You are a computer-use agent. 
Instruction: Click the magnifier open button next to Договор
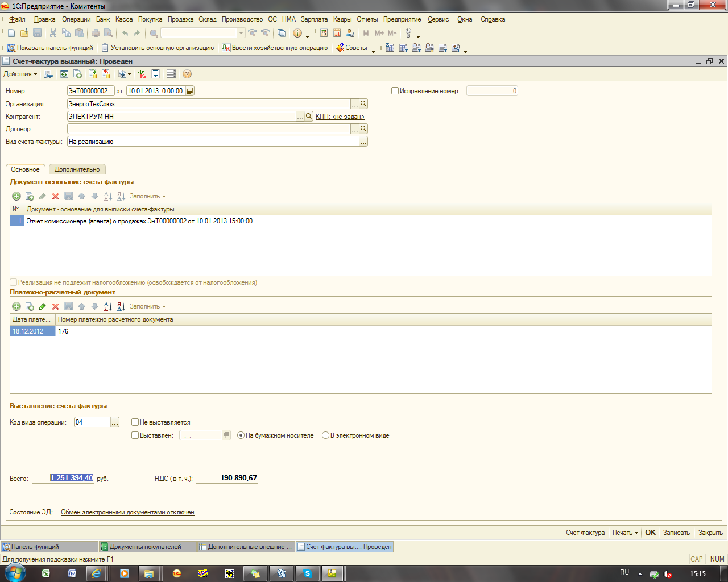pos(363,129)
